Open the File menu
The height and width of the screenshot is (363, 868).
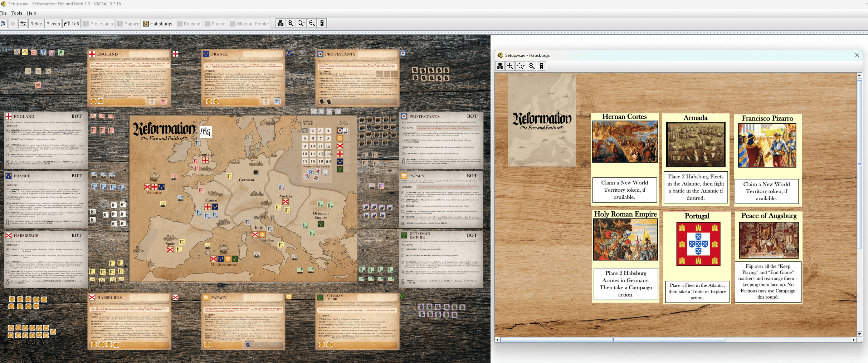tap(3, 13)
